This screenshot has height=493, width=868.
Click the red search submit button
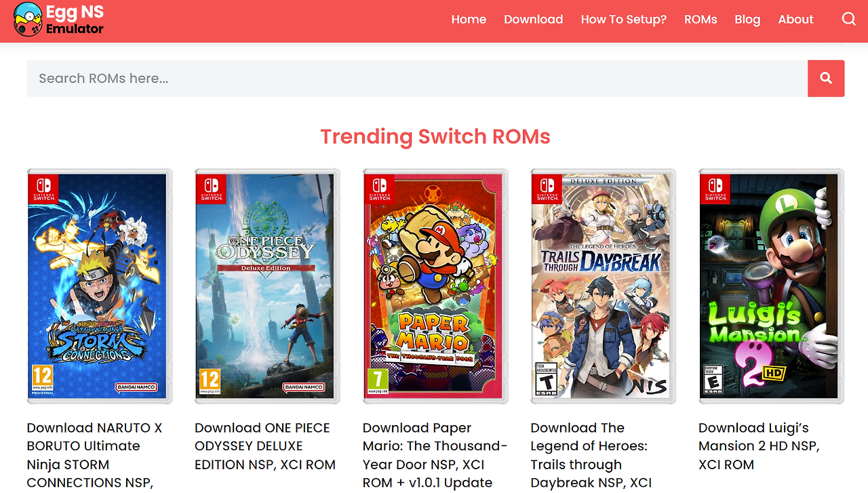[826, 78]
